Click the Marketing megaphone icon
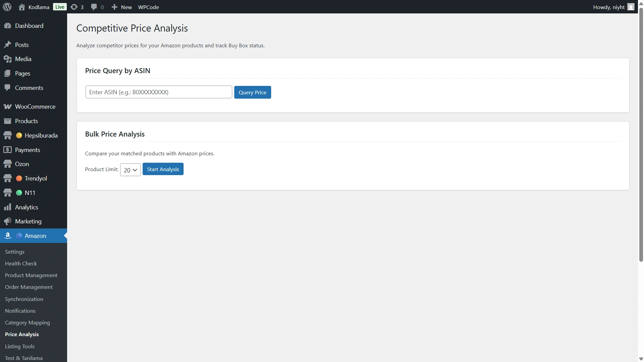 (7, 221)
